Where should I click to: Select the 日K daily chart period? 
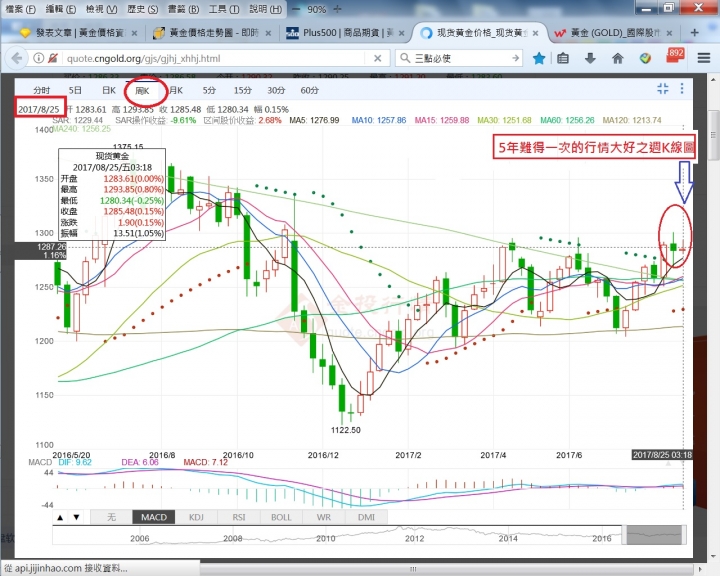point(108,91)
